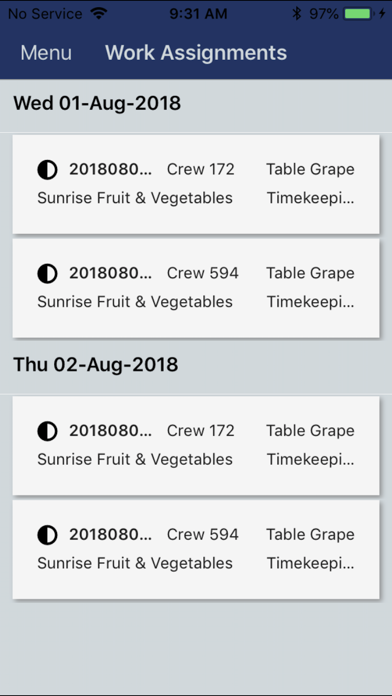Tap the half-circle status icon for Crew 594 on Wed

coord(47,273)
